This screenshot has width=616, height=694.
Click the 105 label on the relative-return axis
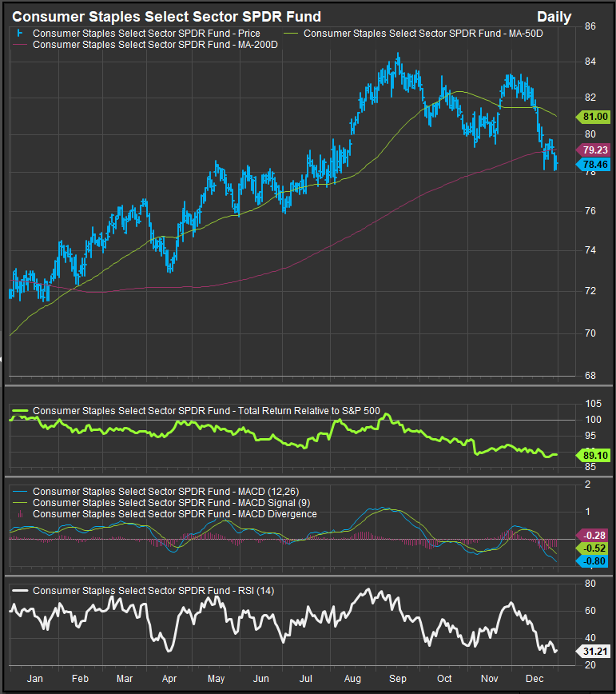[593, 404]
